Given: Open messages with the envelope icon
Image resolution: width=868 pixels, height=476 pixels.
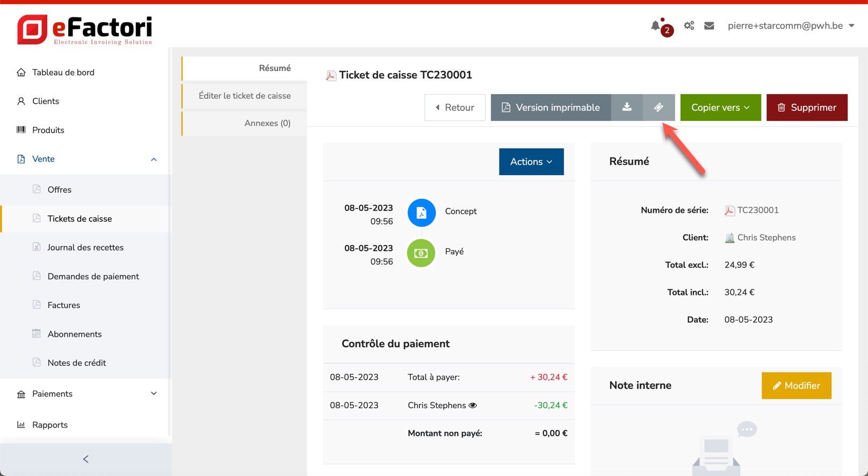Looking at the screenshot, I should click(x=709, y=26).
